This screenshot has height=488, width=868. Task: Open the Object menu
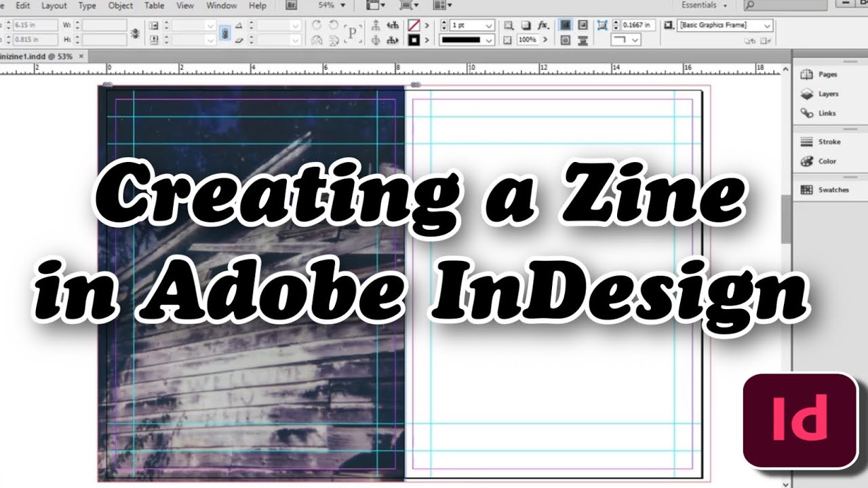coord(121,5)
